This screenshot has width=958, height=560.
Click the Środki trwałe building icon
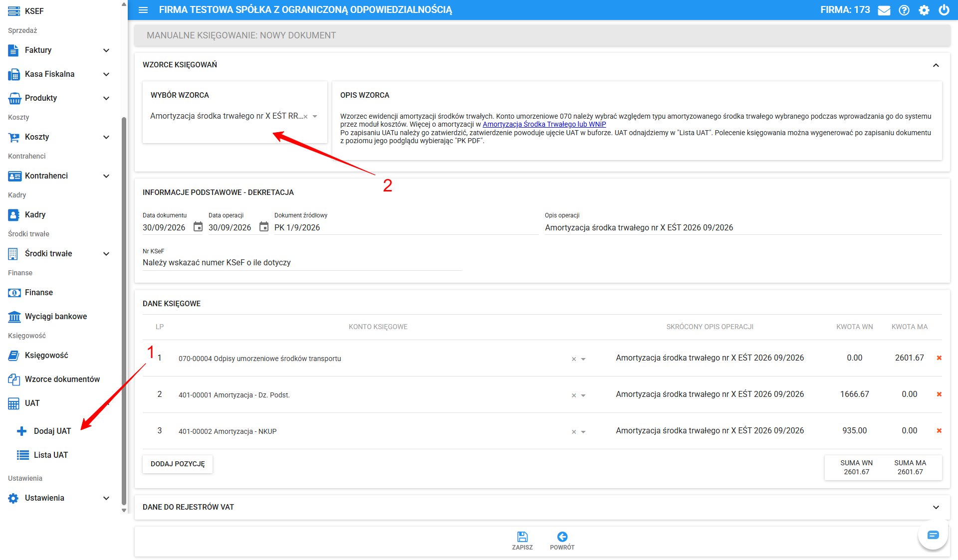click(13, 254)
